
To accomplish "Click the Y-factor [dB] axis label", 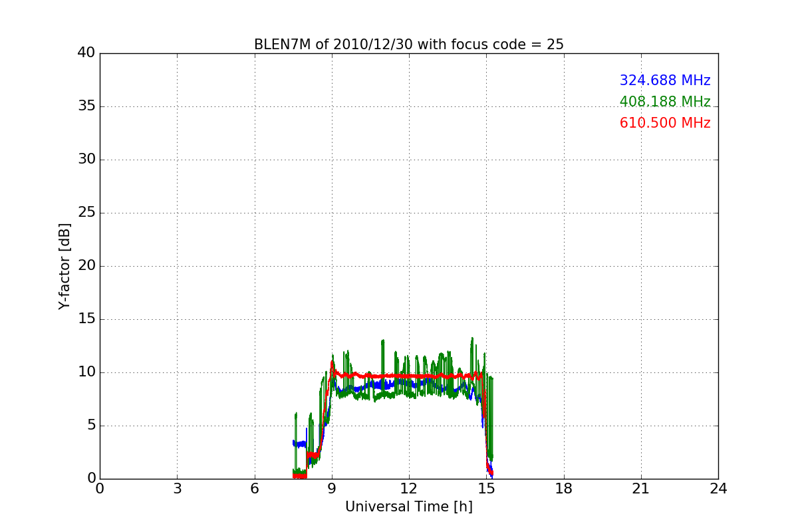I will (x=65, y=266).
